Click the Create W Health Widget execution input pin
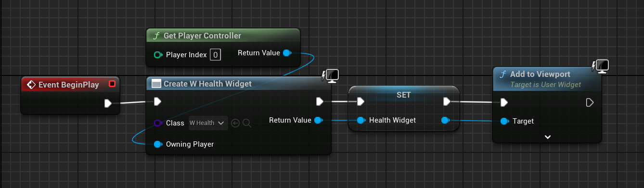Viewport: 644px width, 188px height. coord(157,101)
